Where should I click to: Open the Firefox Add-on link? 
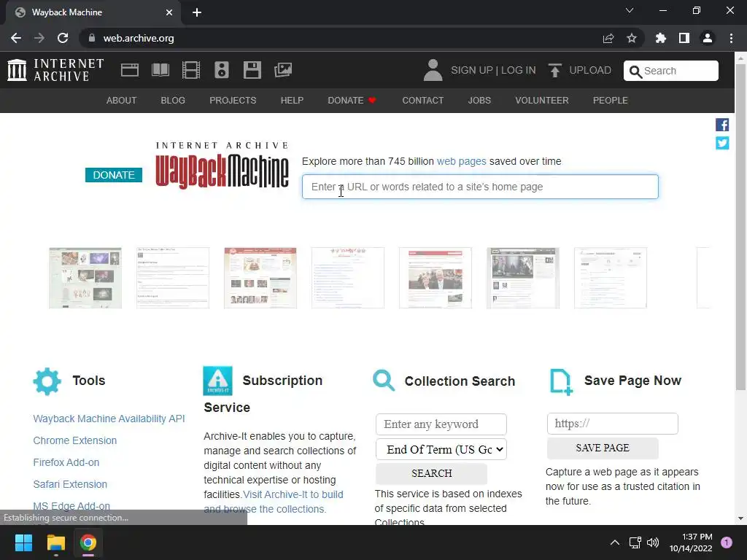66,462
